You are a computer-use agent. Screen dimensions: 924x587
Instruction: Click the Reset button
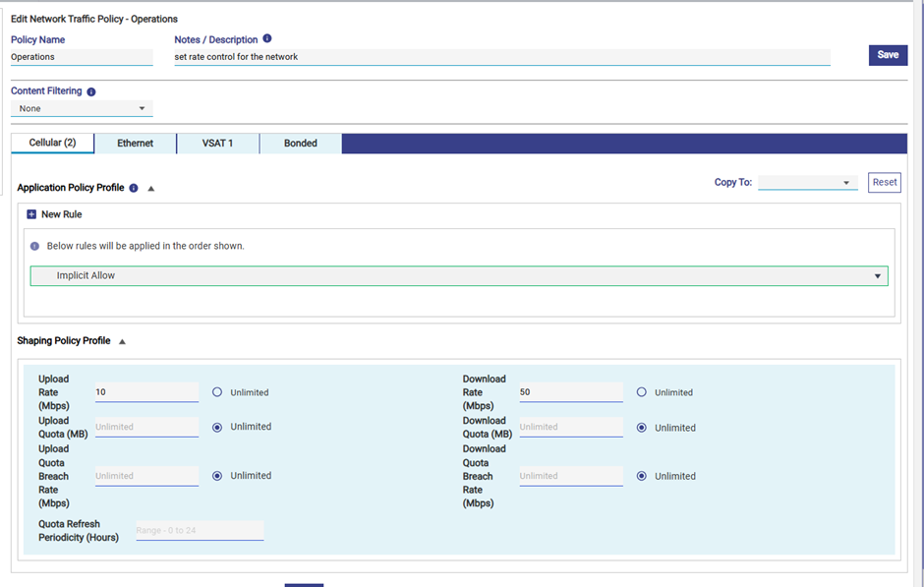click(884, 183)
